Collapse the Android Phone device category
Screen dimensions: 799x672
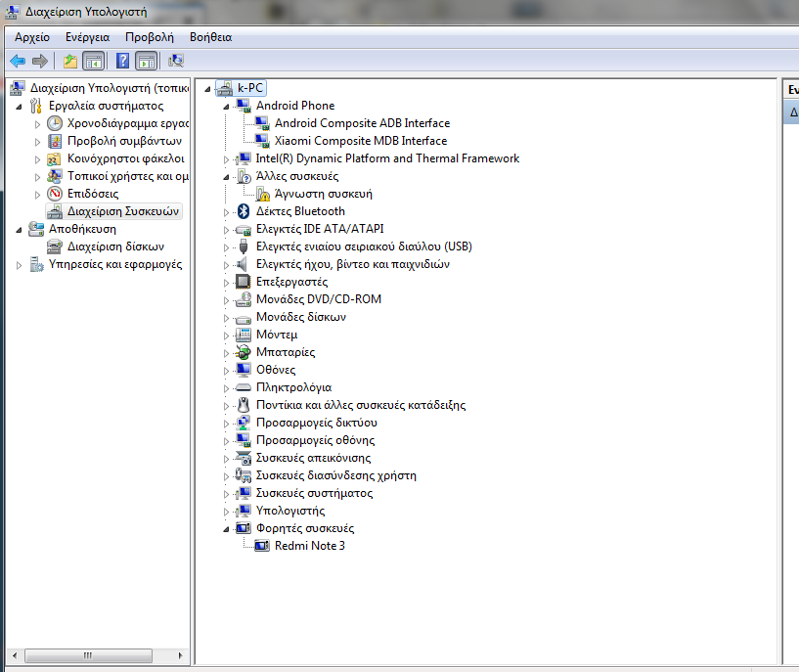tap(227, 106)
